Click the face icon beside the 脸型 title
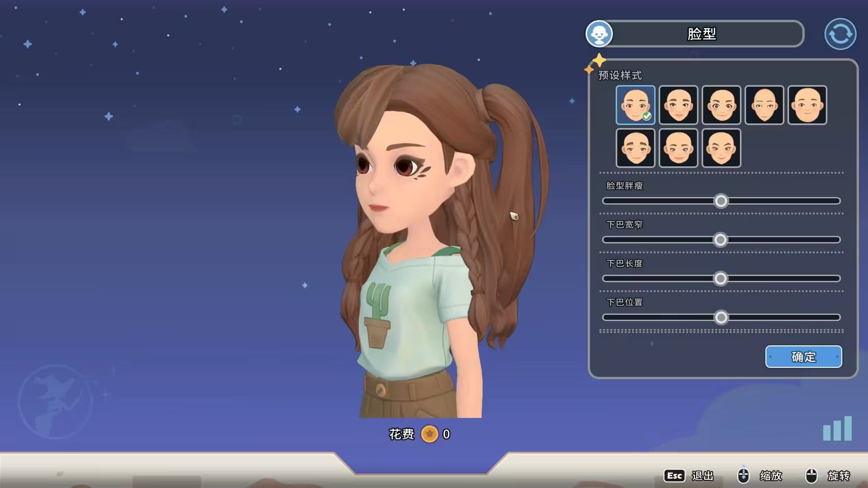The image size is (868, 488). (x=599, y=34)
